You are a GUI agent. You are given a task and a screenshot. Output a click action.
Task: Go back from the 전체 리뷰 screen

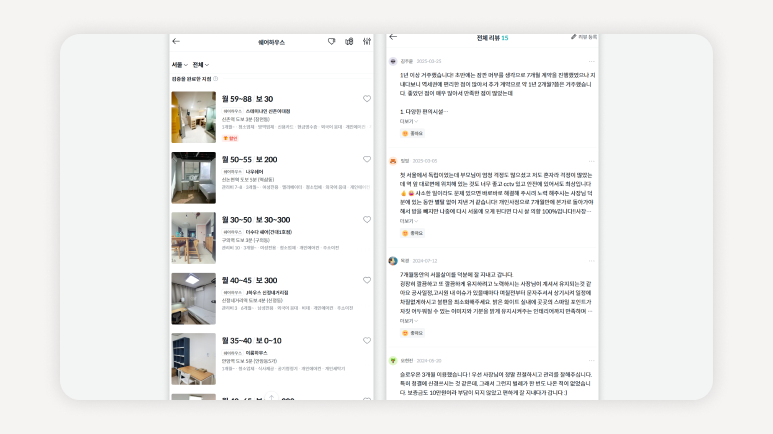tap(393, 37)
